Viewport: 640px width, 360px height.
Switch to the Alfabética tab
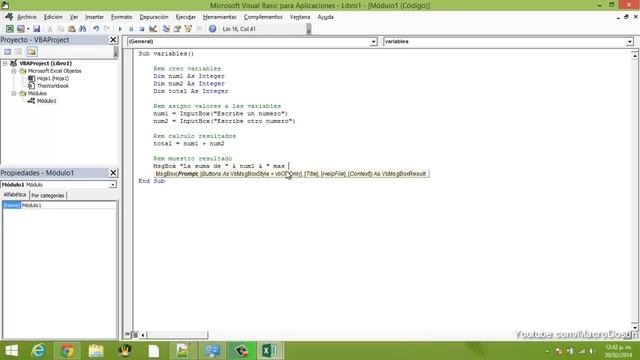[x=15, y=195]
